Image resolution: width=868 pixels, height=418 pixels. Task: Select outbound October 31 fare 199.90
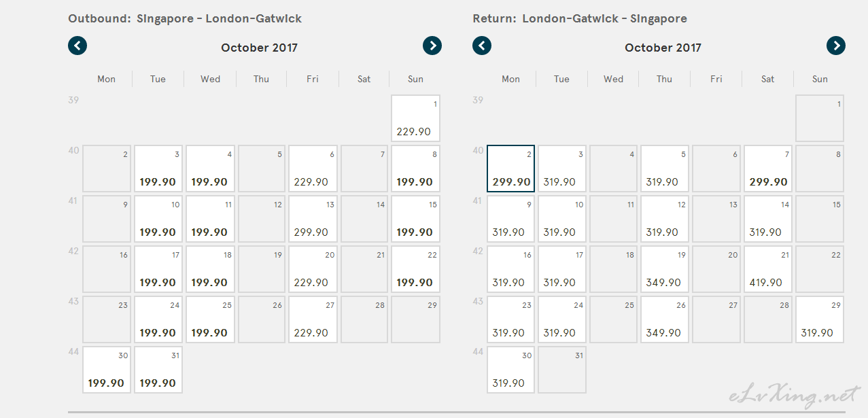click(x=158, y=370)
